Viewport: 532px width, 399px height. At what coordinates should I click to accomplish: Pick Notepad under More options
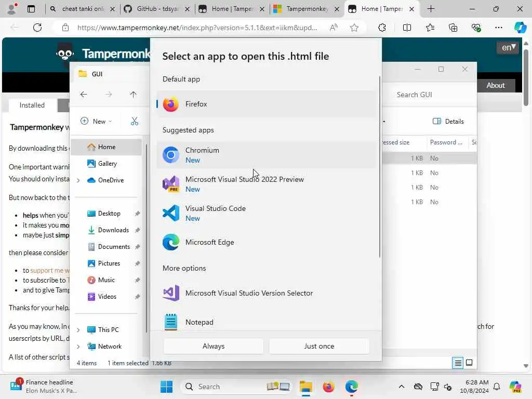267,322
